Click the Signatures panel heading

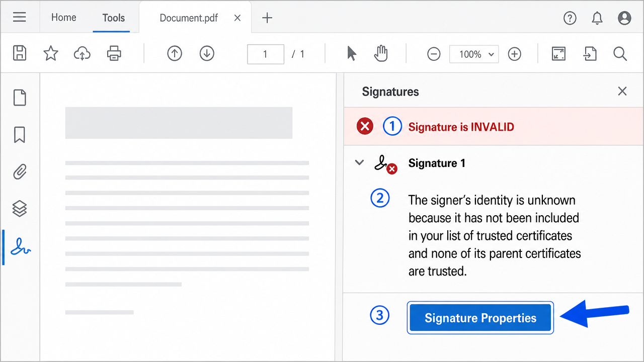(x=390, y=92)
